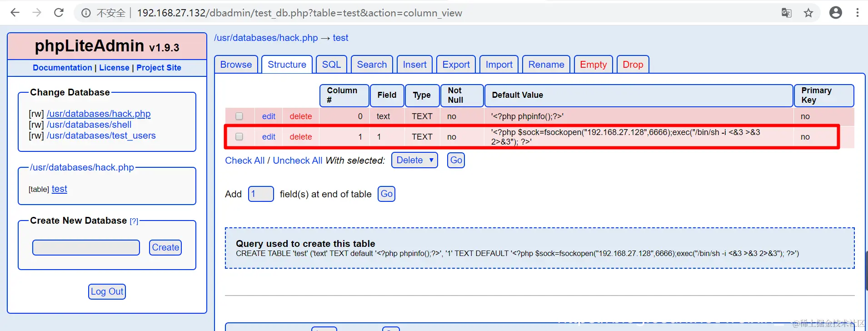
Task: Switch to /usr/databases/hack.php database
Action: (99, 114)
